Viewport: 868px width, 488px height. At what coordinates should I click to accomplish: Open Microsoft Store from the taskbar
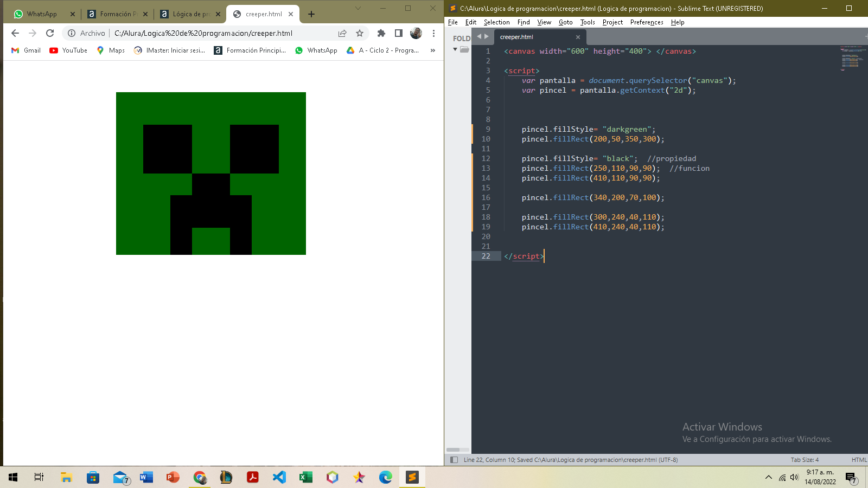(x=93, y=477)
